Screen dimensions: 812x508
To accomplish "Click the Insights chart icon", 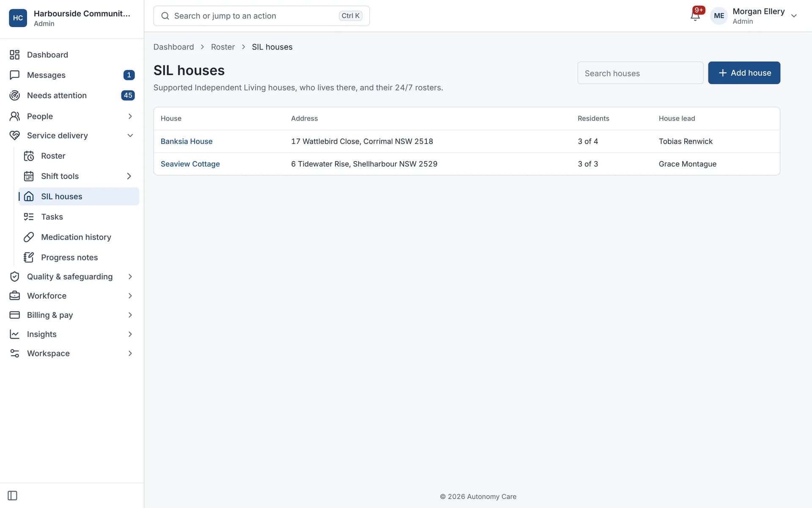I will tap(15, 334).
